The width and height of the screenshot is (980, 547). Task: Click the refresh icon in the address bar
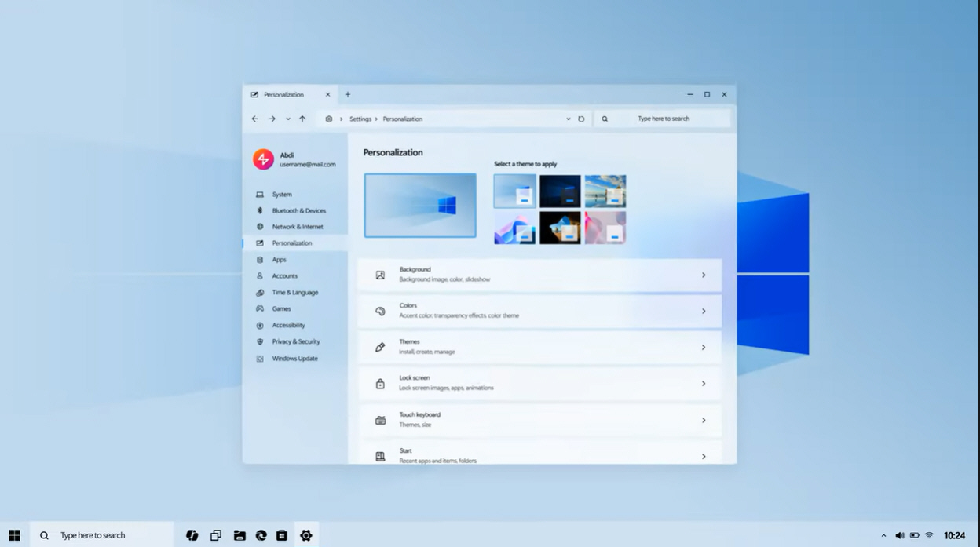click(581, 119)
